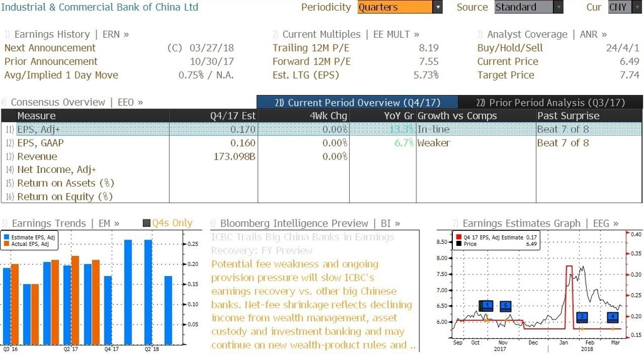644x354 pixels.
Task: Click the Industrial & Commercial Bank of China title
Action: coord(99,7)
